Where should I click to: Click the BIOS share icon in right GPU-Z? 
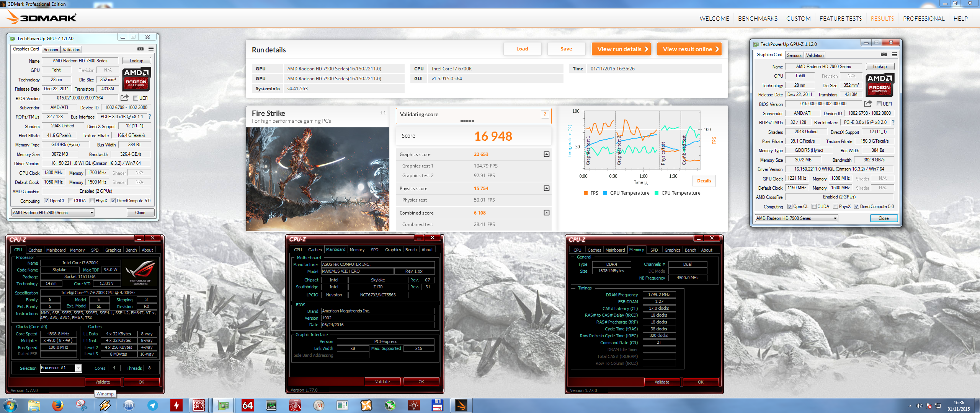(868, 104)
